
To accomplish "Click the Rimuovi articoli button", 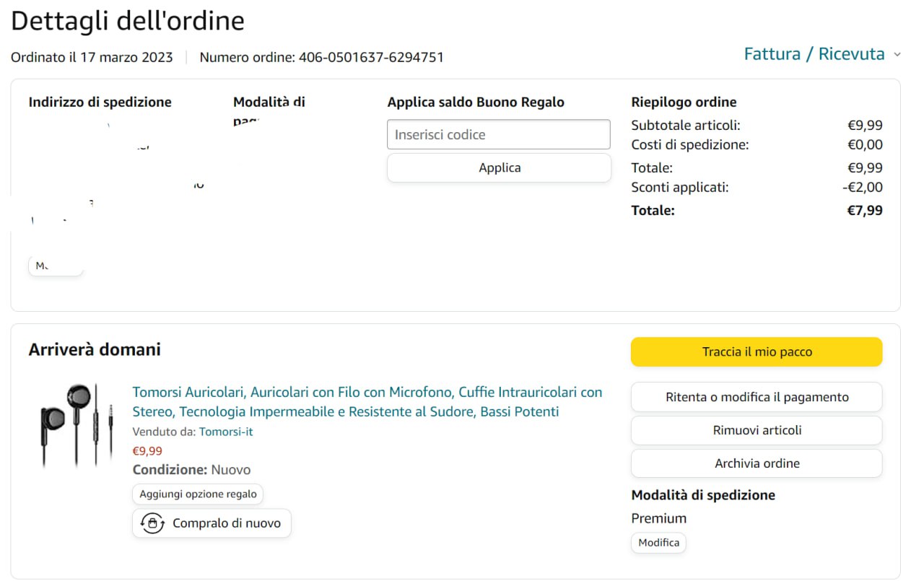I will (x=757, y=430).
